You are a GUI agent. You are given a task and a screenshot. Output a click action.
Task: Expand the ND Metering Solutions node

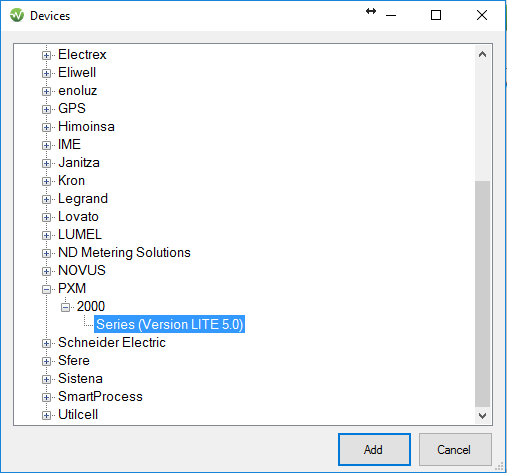click(x=46, y=253)
